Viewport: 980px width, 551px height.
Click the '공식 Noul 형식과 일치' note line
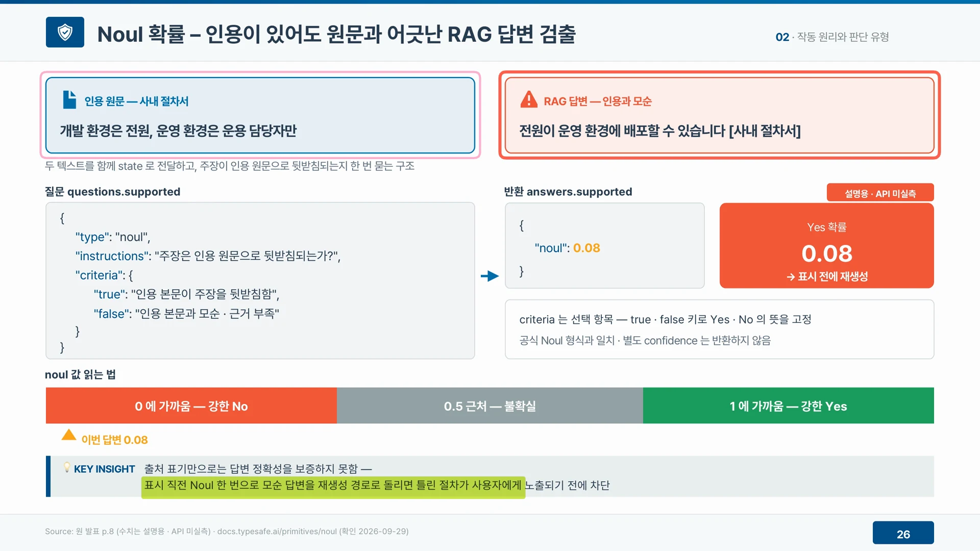[645, 340]
